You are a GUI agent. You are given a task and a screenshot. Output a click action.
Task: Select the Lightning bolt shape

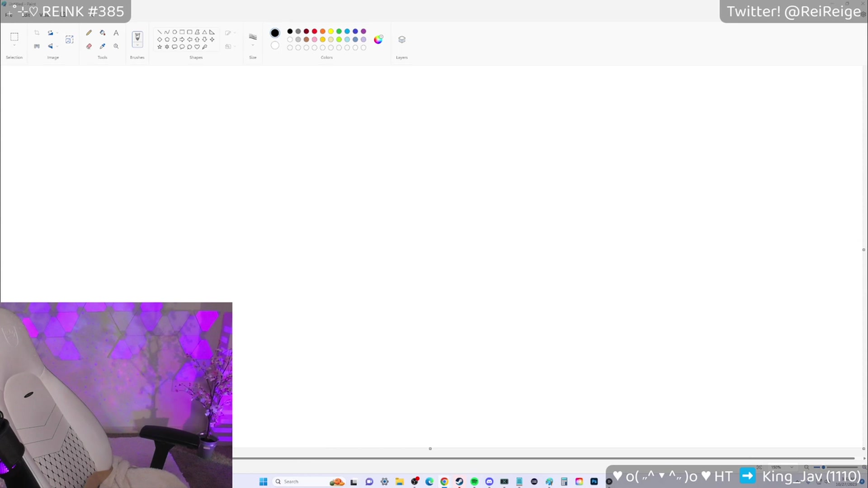pos(204,47)
